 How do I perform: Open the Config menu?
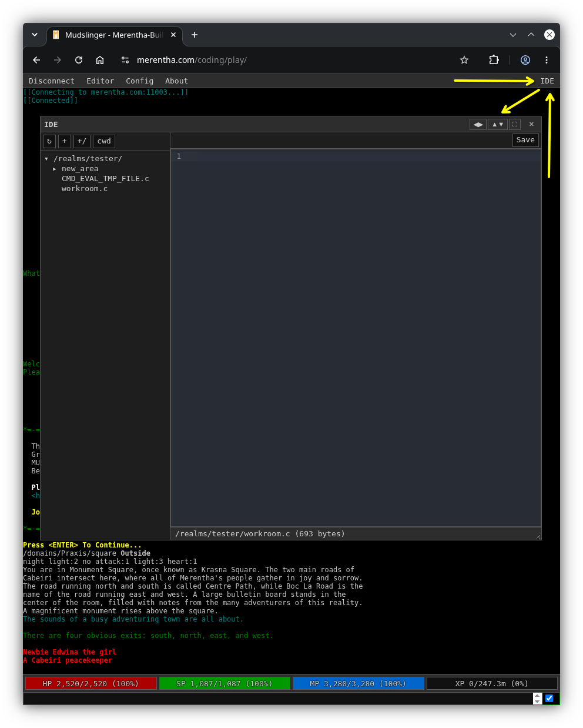tap(139, 81)
